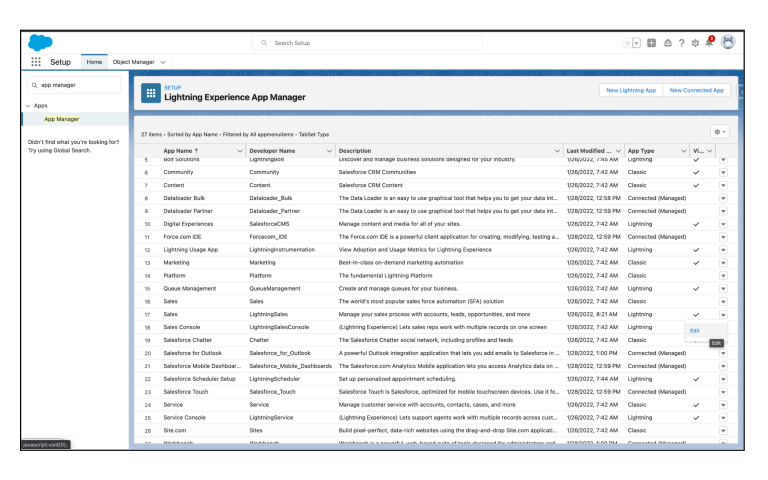Click the magnifier icon in Search Setup
The height and width of the screenshot is (480, 768).
tap(264, 43)
